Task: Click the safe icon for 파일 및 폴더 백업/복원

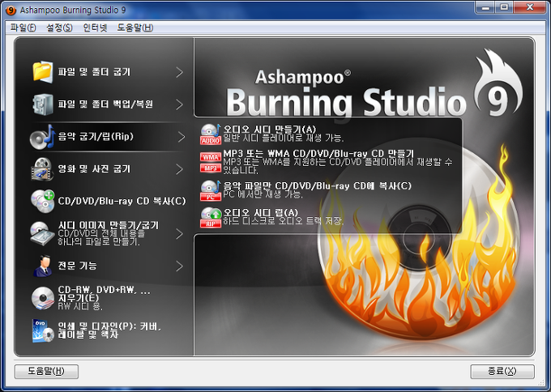Action: [x=43, y=104]
